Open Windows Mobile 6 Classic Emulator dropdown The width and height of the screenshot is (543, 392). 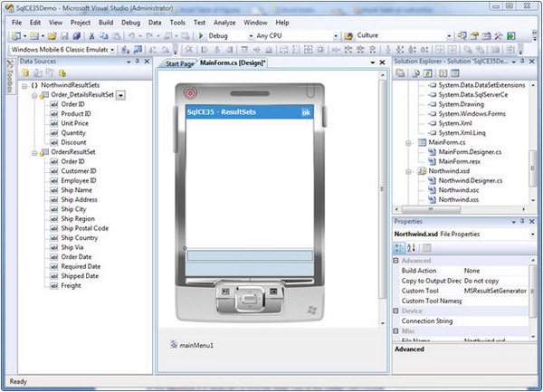[112, 50]
